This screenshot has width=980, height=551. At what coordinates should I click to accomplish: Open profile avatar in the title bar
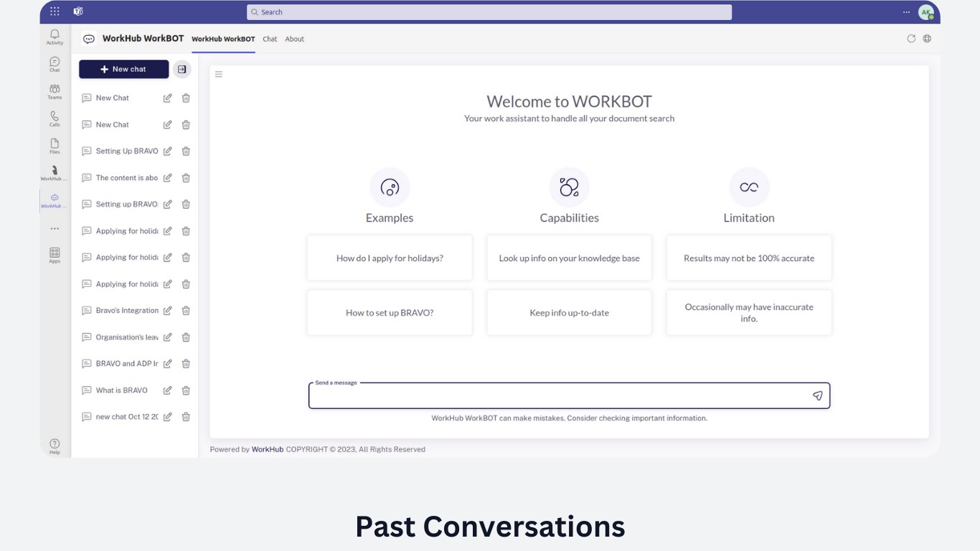click(x=926, y=12)
